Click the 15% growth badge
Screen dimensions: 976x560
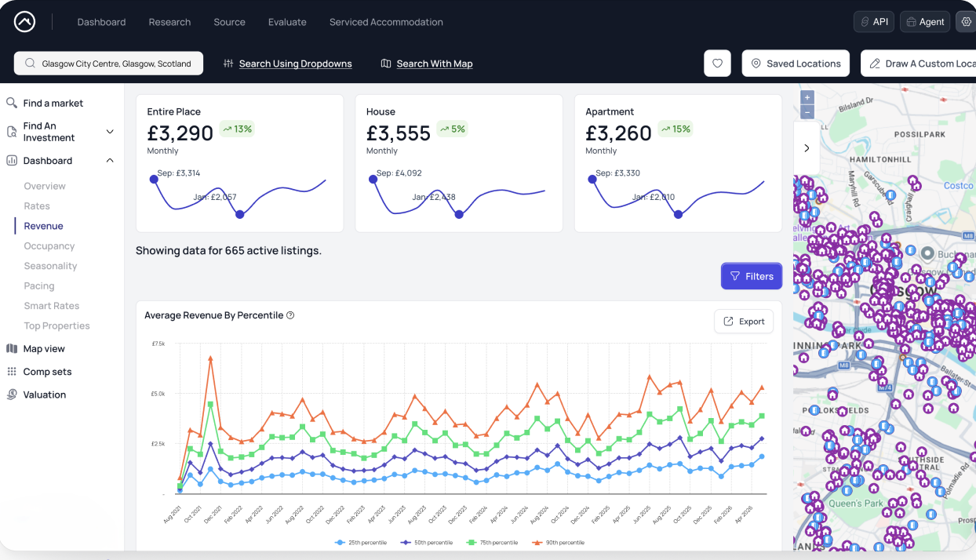pos(676,129)
